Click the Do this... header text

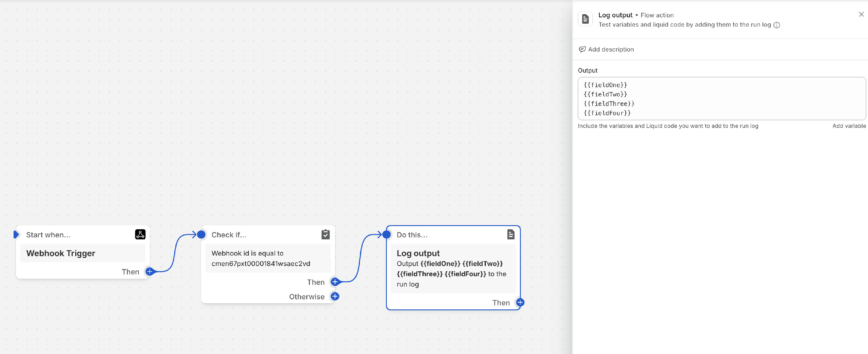[412, 235]
